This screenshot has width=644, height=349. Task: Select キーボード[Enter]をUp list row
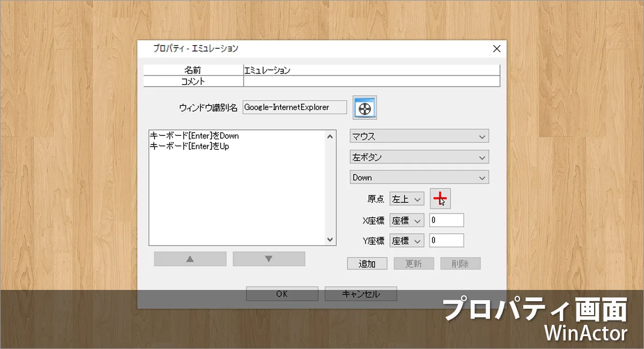[x=237, y=146]
